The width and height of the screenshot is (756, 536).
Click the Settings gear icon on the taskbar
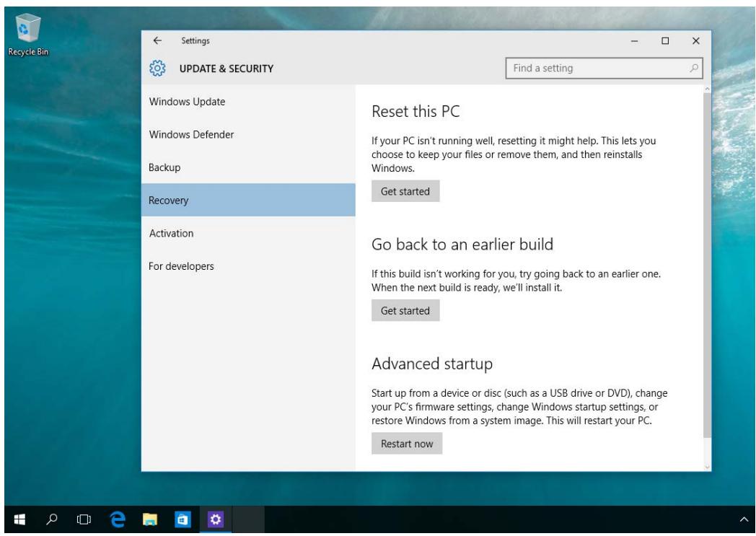(215, 518)
